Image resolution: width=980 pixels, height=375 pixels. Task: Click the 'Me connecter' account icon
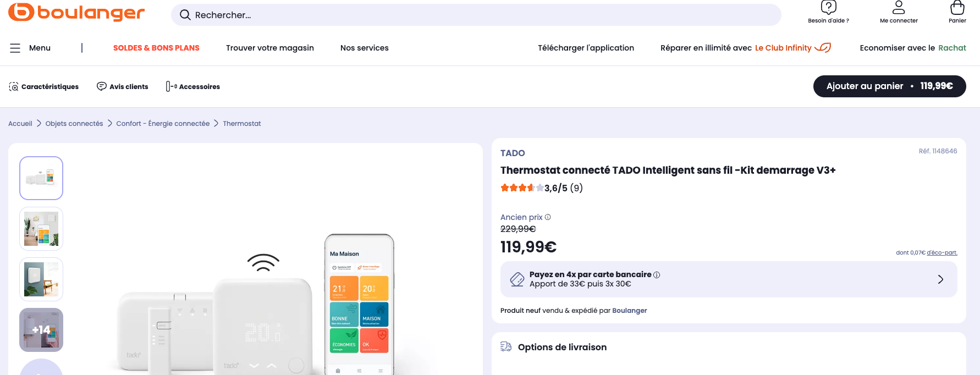pos(899,8)
